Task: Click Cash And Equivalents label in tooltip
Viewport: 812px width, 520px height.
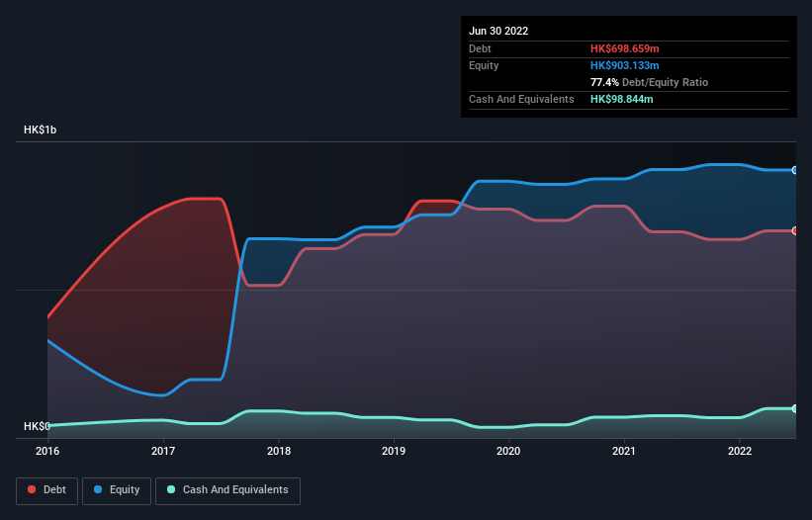Action: [521, 99]
